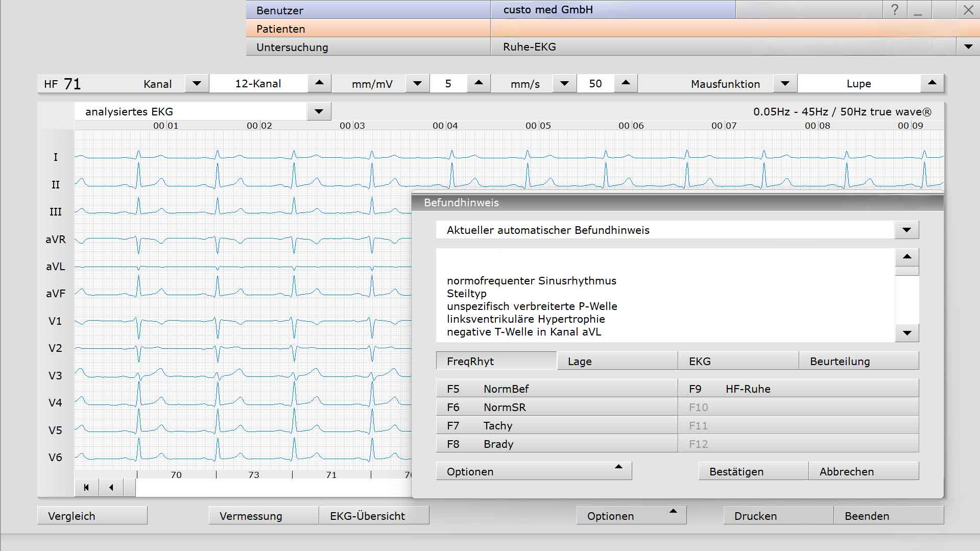Click the 'unspezifisch verbreiterte P-Welle' line
Image resolution: width=980 pixels, height=551 pixels.
tap(532, 306)
